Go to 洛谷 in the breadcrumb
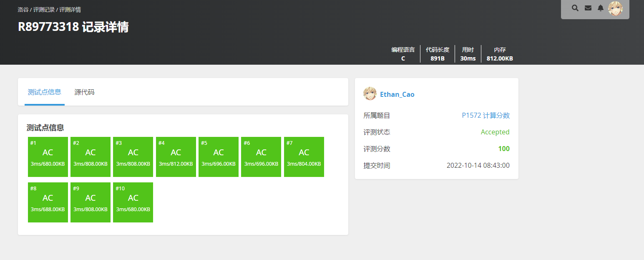The height and width of the screenshot is (260, 644). click(23, 9)
